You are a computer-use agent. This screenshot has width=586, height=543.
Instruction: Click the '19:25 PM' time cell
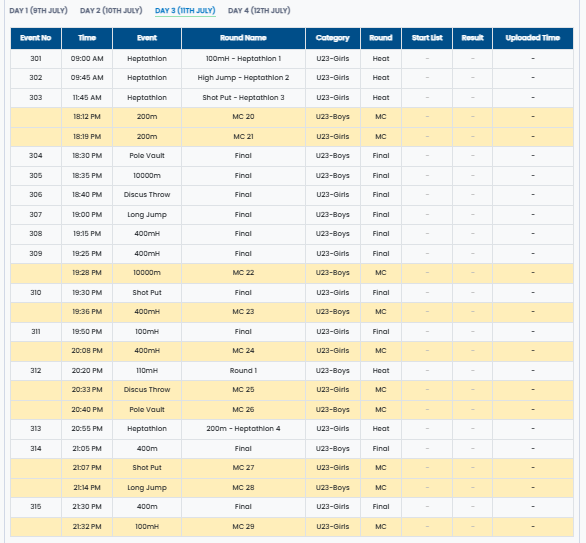click(87, 254)
